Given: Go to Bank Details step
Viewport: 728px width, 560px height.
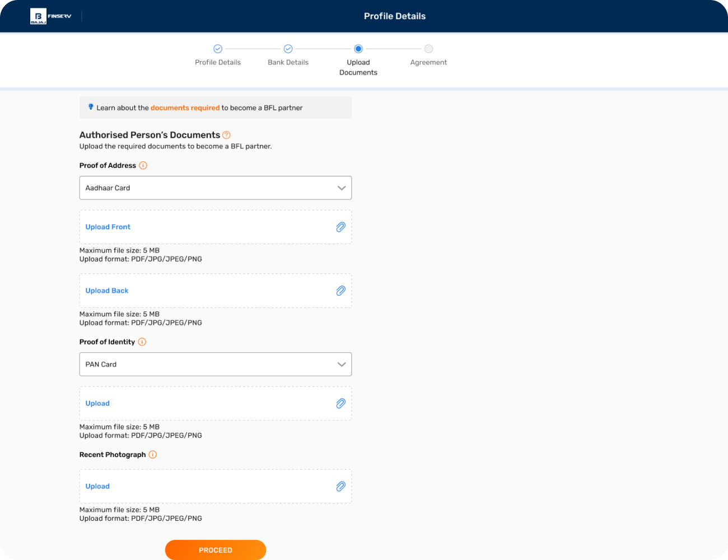Looking at the screenshot, I should (288, 49).
